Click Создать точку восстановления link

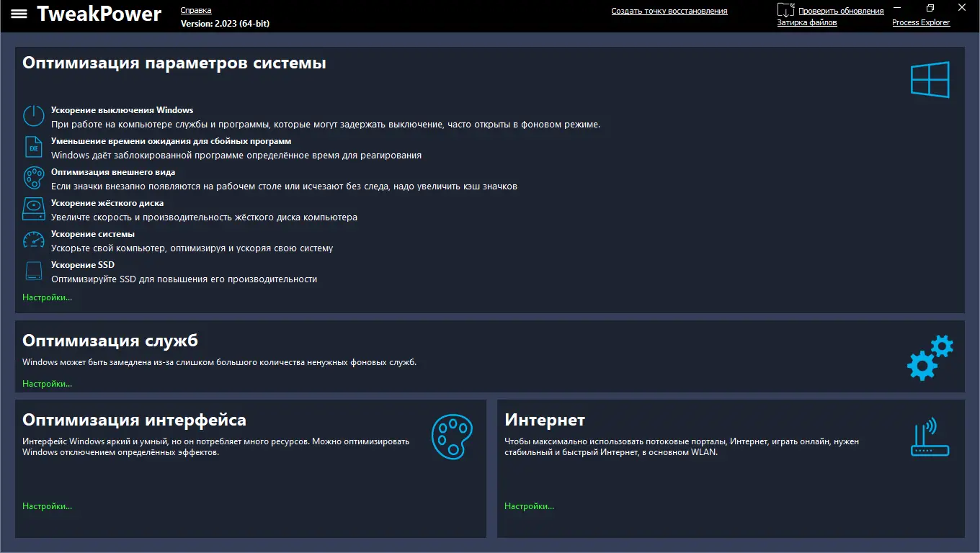tap(669, 12)
